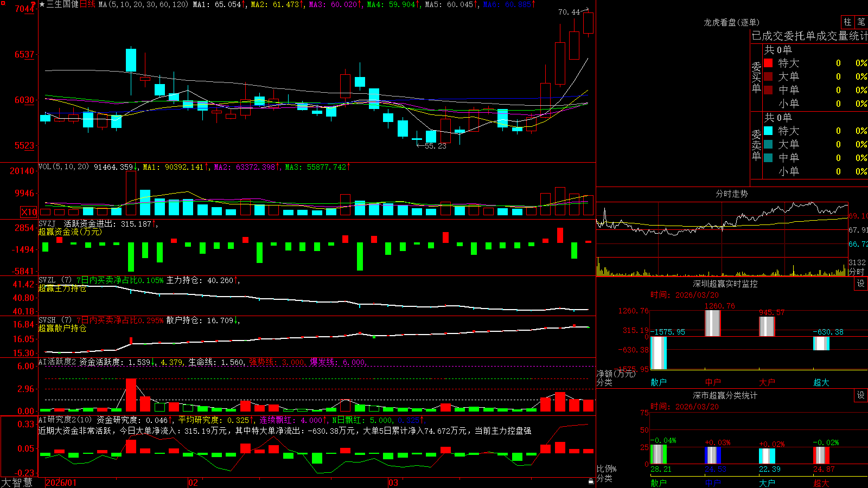Click the 超赢散户持仓 label
The image size is (868, 488).
coord(62,328)
